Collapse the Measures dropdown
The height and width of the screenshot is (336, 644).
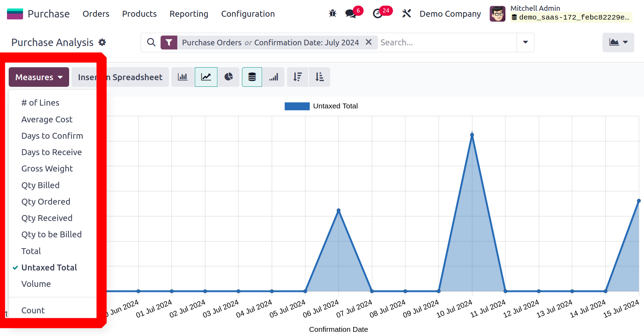point(39,77)
